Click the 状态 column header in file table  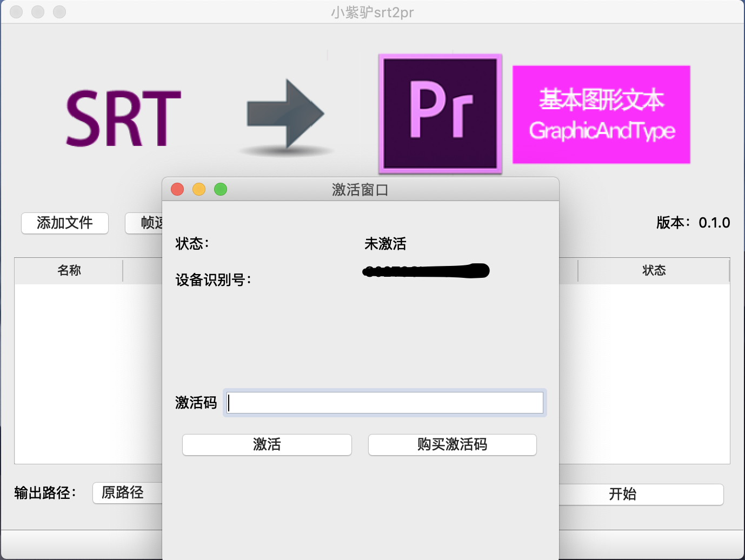point(654,270)
